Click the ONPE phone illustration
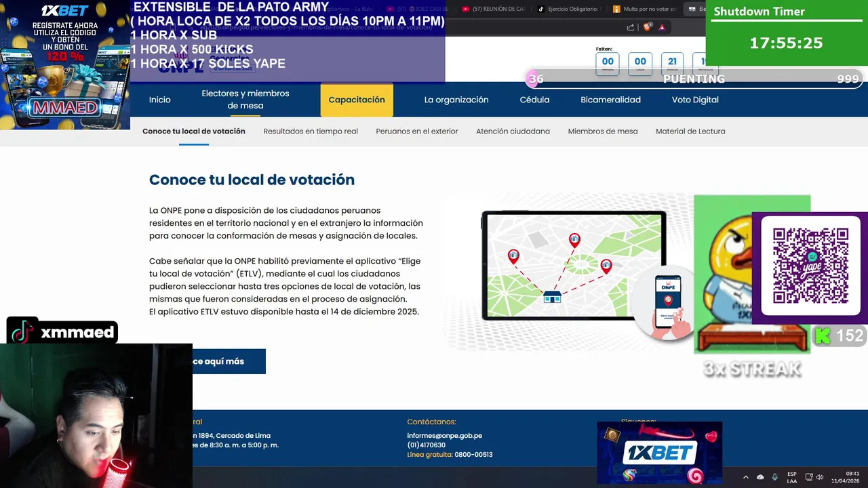This screenshot has width=868, height=488. click(668, 302)
